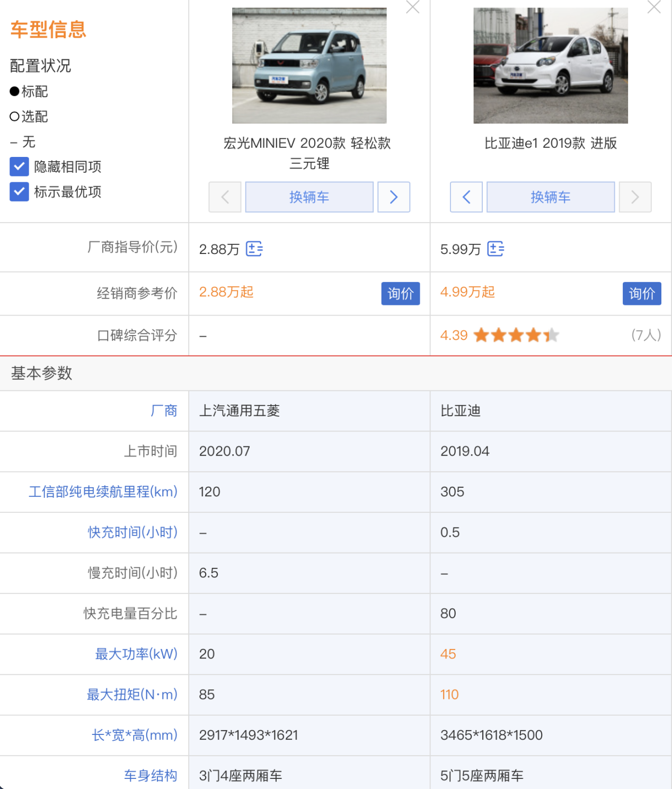Show the next car after 比亚迪e1
Viewport: 672px width, 789px height.
[x=635, y=197]
